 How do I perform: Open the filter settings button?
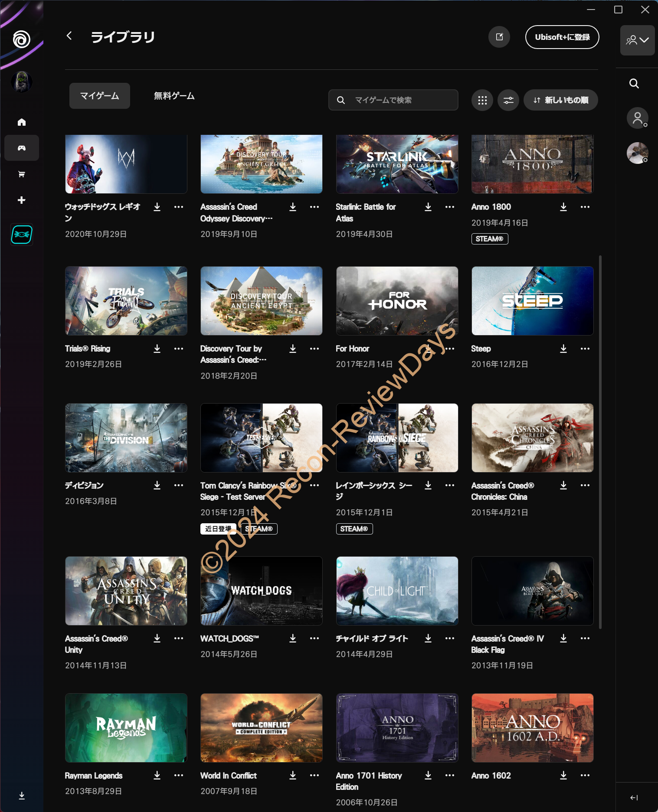tap(508, 100)
